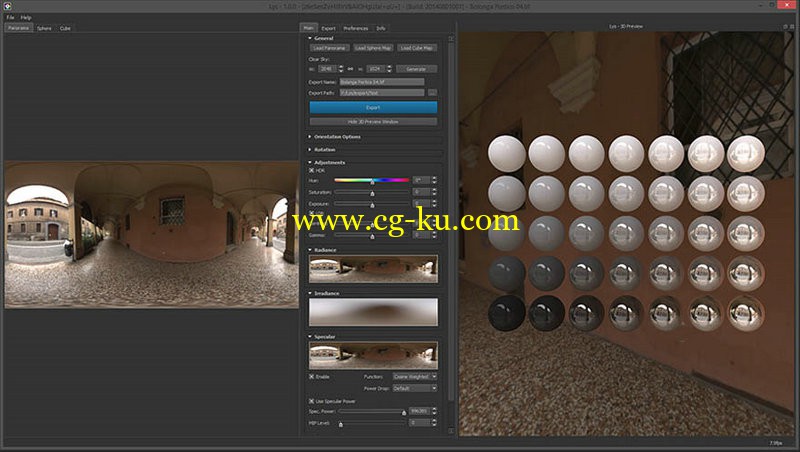Expand the Rotation section
800x452 pixels.
click(x=322, y=149)
